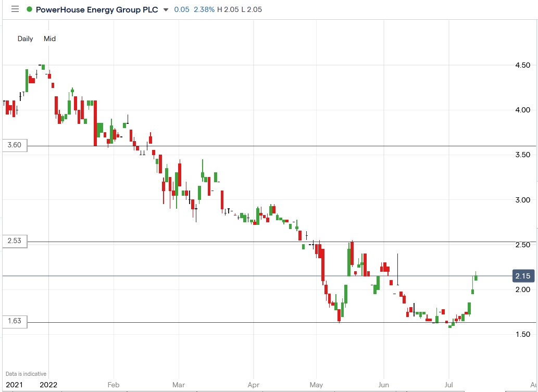The height and width of the screenshot is (392, 538).
Task: Select the 1.63 price level label
Action: click(14, 322)
